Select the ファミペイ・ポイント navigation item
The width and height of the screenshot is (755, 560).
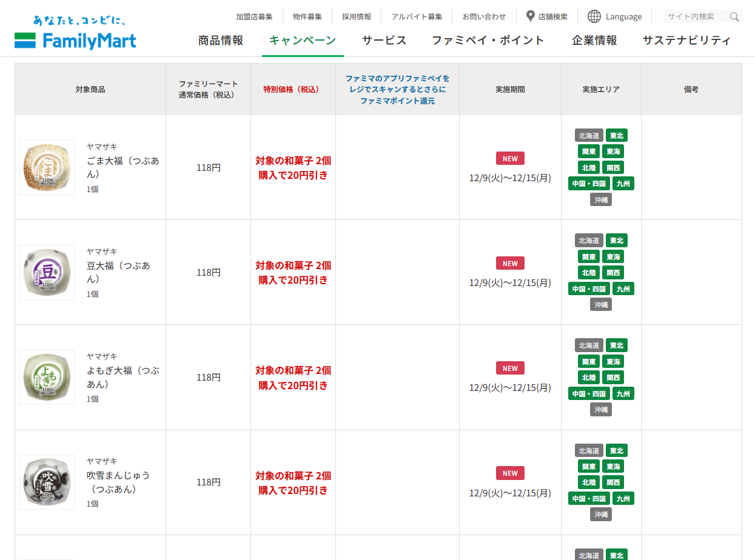coord(488,39)
